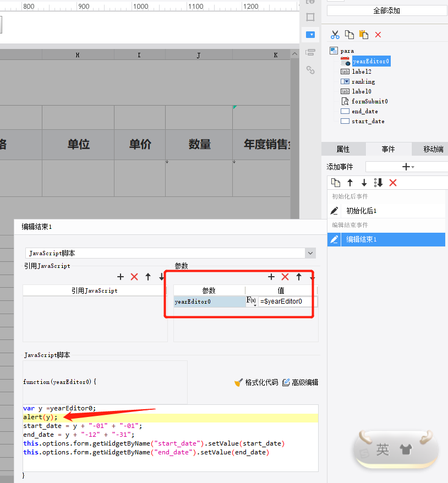Click 引用JavaScript column header
The width and height of the screenshot is (448, 483).
(95, 290)
